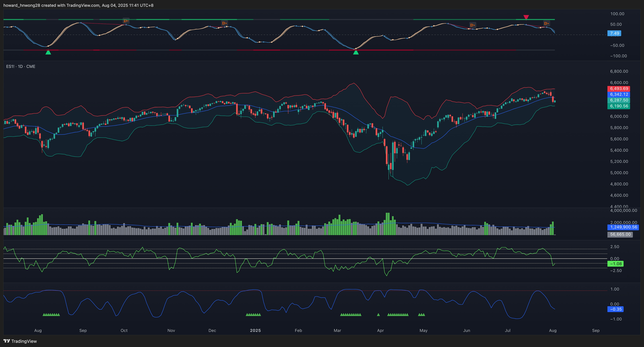Viewport: 644px width, 347px height.
Task: Click the gray volume label 56,665.00
Action: pyautogui.click(x=620, y=234)
